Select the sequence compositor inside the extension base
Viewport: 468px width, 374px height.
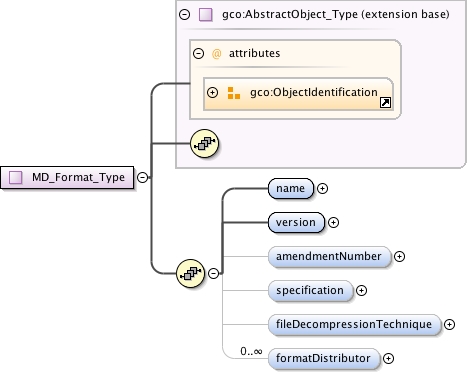click(204, 144)
